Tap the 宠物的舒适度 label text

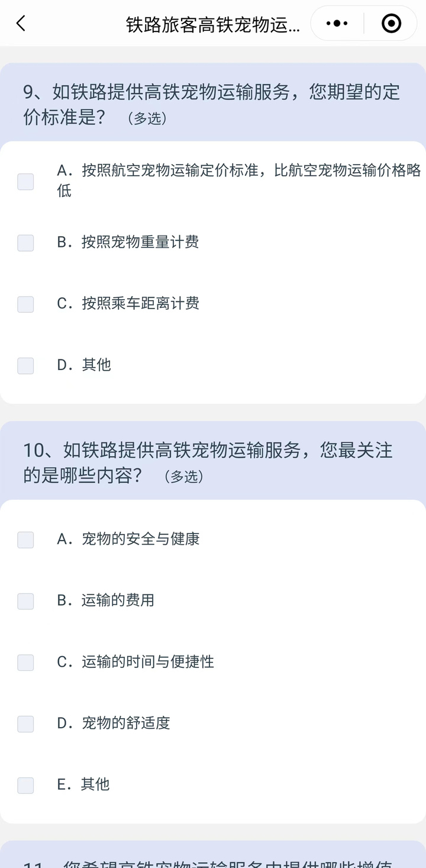pos(125,723)
